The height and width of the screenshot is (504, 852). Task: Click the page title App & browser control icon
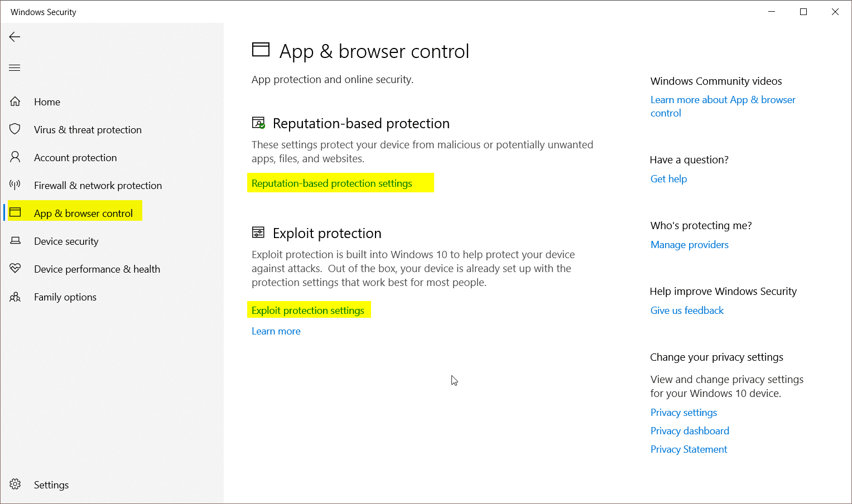(x=261, y=50)
